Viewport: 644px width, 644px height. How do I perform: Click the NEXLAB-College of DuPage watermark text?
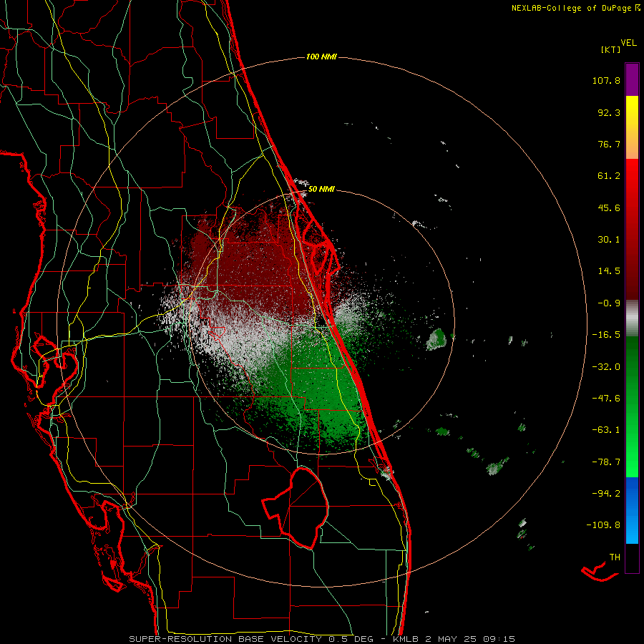[575, 8]
